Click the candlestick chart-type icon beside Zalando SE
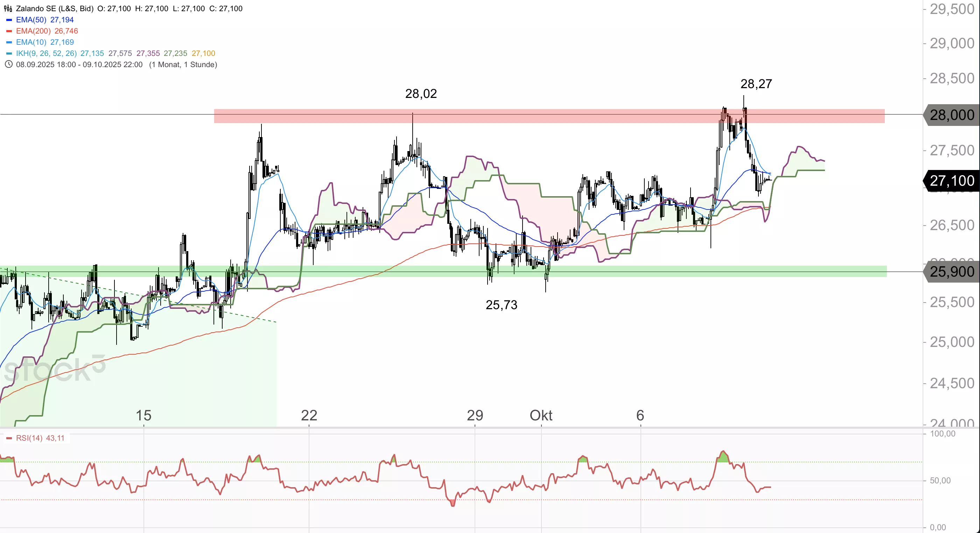 [x=8, y=8]
